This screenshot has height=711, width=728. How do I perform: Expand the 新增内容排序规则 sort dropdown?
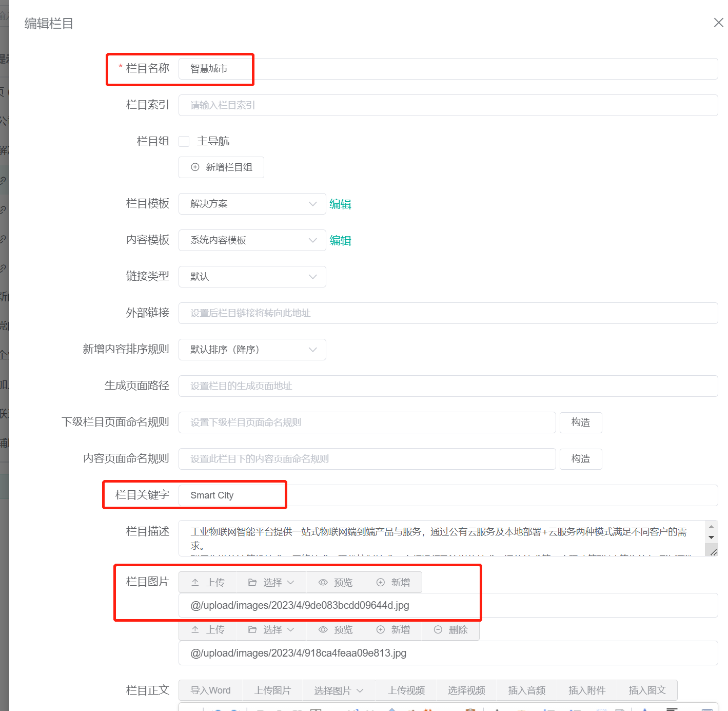tap(252, 349)
